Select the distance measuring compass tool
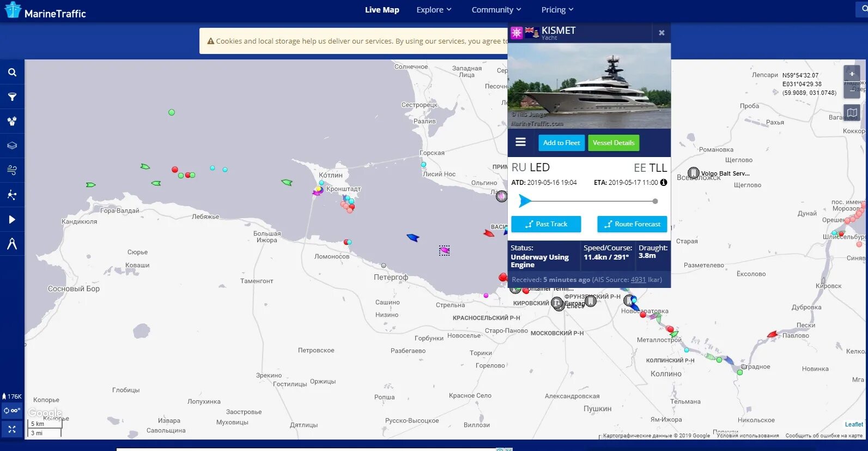Screen dimensions: 868x451 [12, 243]
